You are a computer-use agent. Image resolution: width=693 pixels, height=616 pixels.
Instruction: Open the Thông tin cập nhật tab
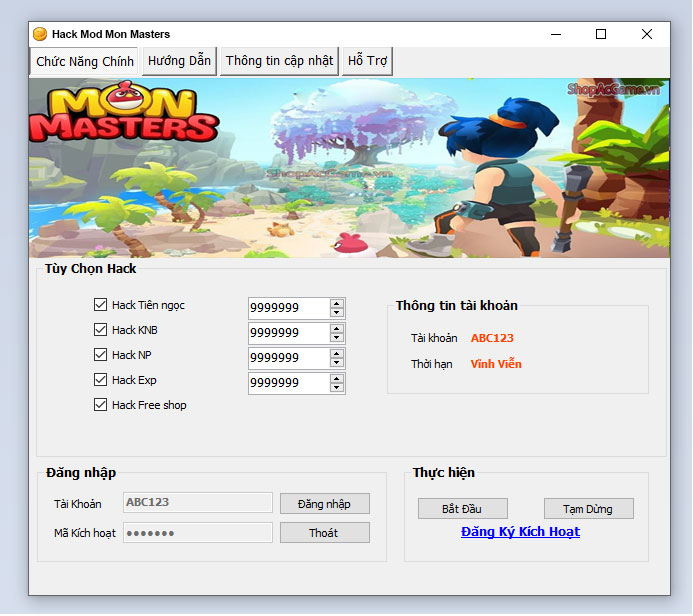click(279, 61)
